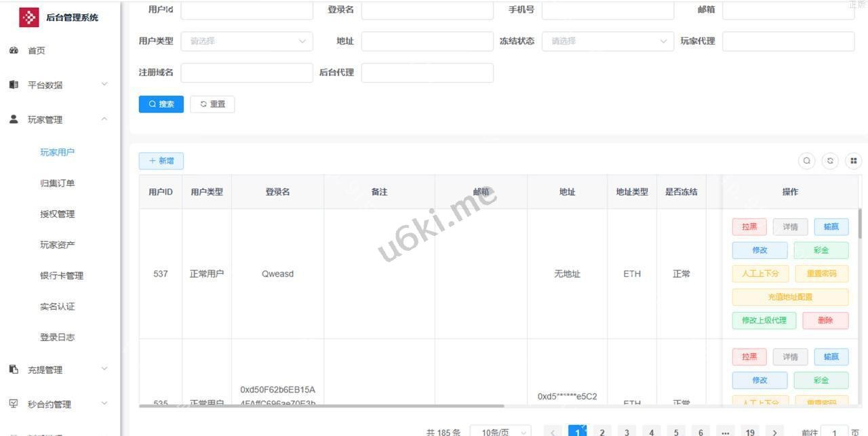Open the 冻结状态 select dropdown
The width and height of the screenshot is (868, 436).
[608, 41]
